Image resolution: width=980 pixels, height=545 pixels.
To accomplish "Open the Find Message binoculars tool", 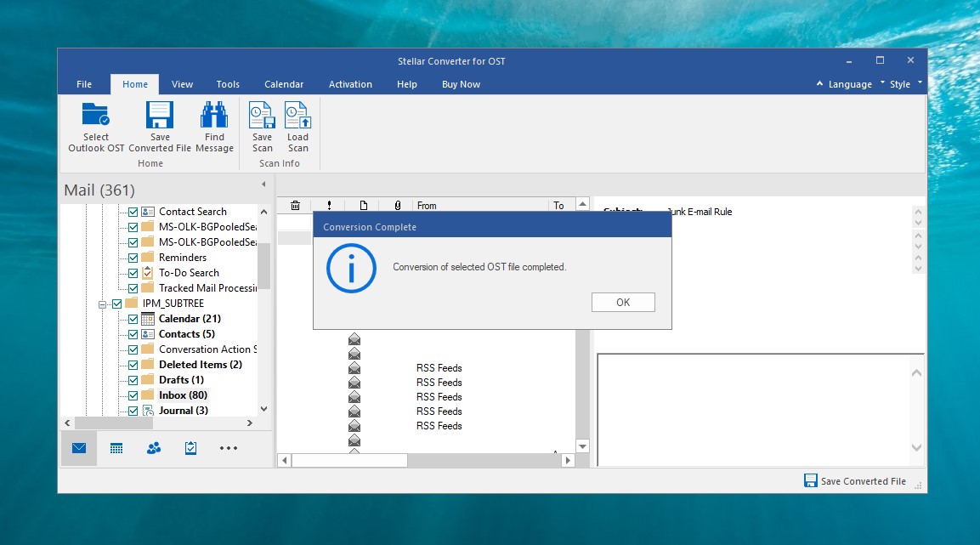I will pos(213,115).
